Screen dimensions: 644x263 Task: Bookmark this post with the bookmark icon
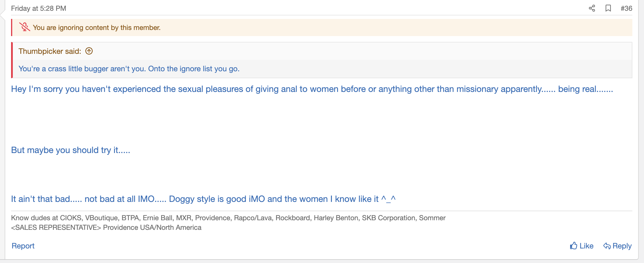[x=608, y=8]
